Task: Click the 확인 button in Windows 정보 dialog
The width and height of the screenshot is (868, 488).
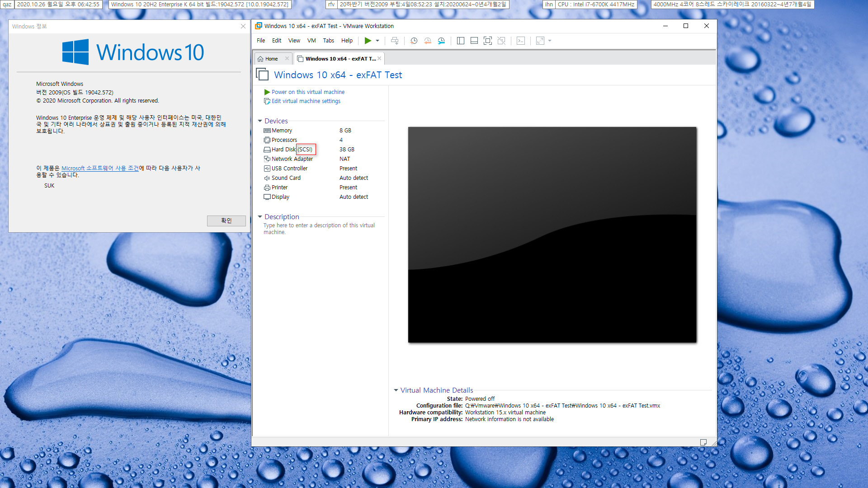Action: 226,221
